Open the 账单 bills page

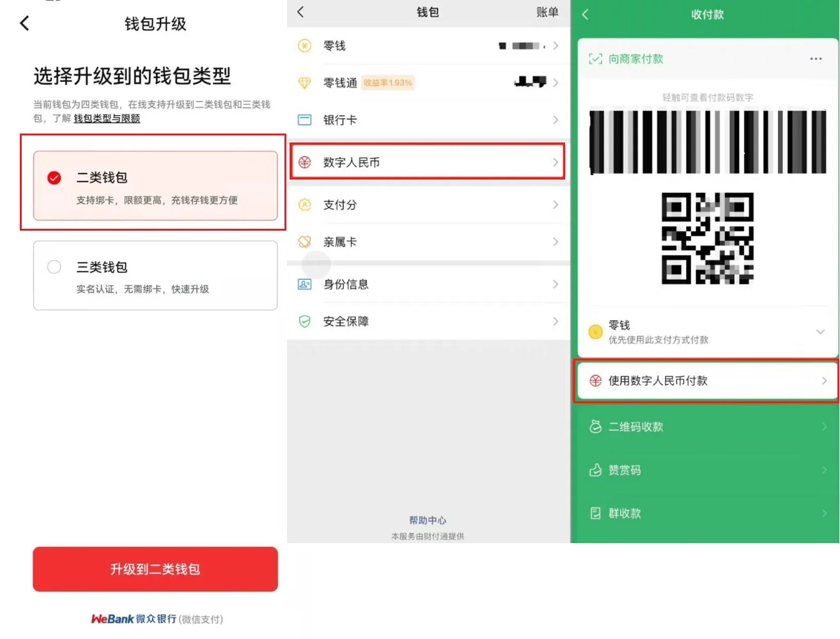tap(547, 12)
